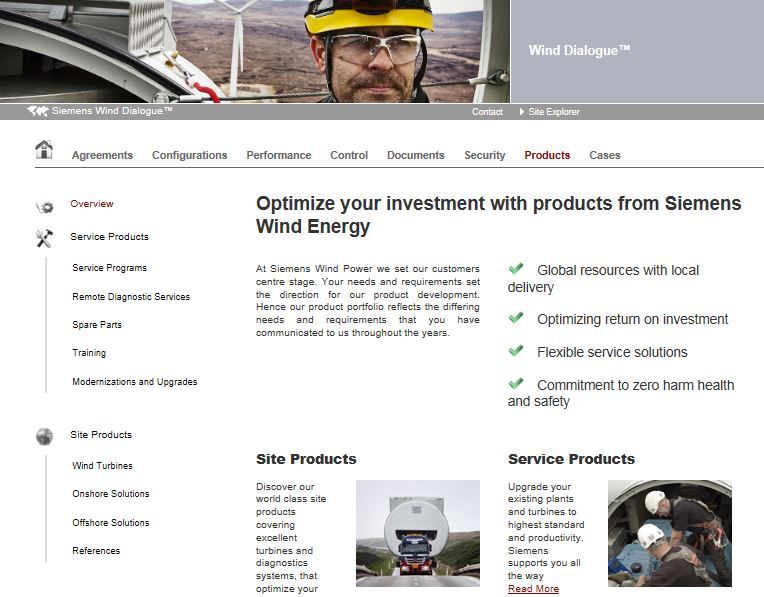The height and width of the screenshot is (597, 764).
Task: View Wind Turbines page
Action: click(102, 465)
